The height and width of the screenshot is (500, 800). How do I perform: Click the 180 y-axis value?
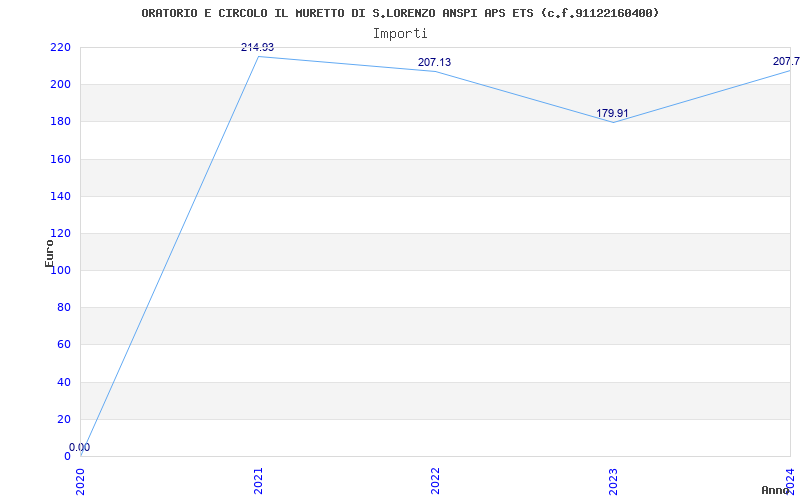pos(60,122)
